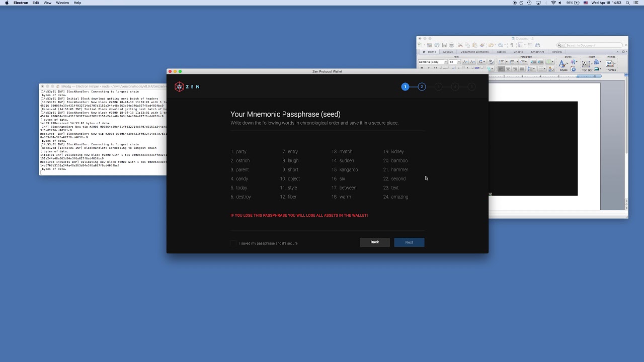Open the SmartArt tab in Word
Screen dimensions: 644x362
tap(537, 52)
